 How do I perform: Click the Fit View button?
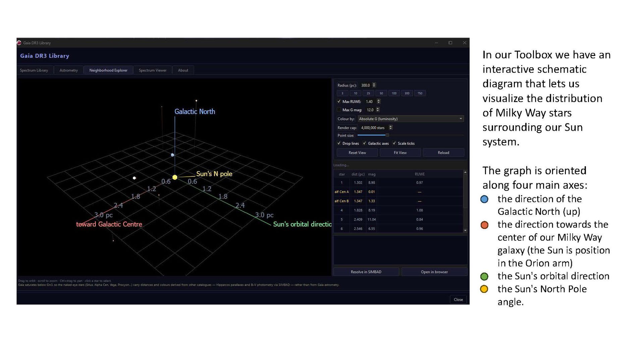(400, 153)
